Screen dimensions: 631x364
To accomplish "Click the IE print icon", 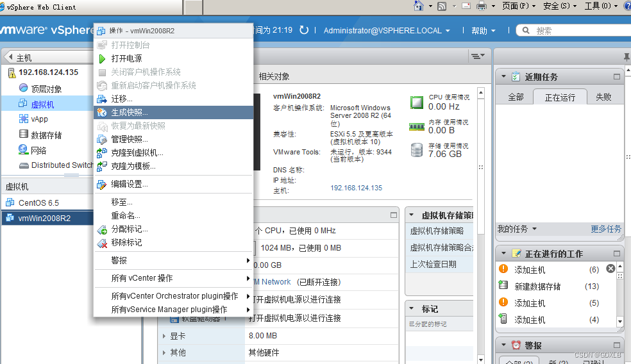I will pos(482,6).
